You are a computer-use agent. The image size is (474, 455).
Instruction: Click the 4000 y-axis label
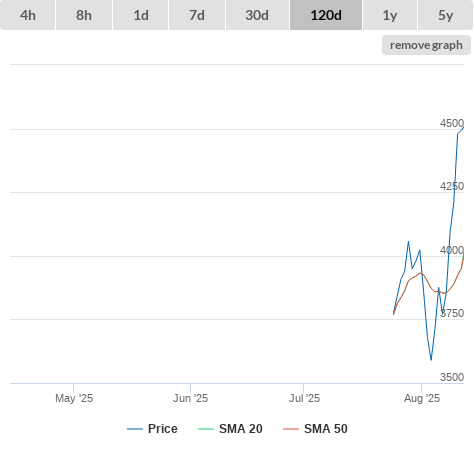point(452,250)
